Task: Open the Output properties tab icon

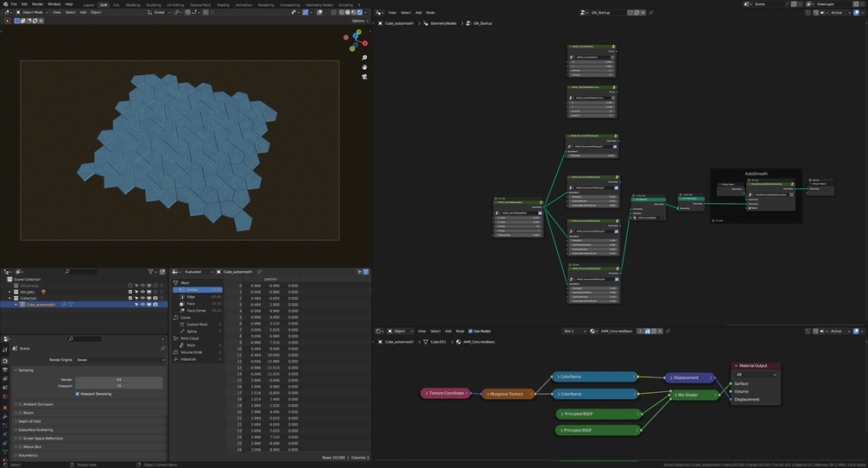Action: [5, 370]
